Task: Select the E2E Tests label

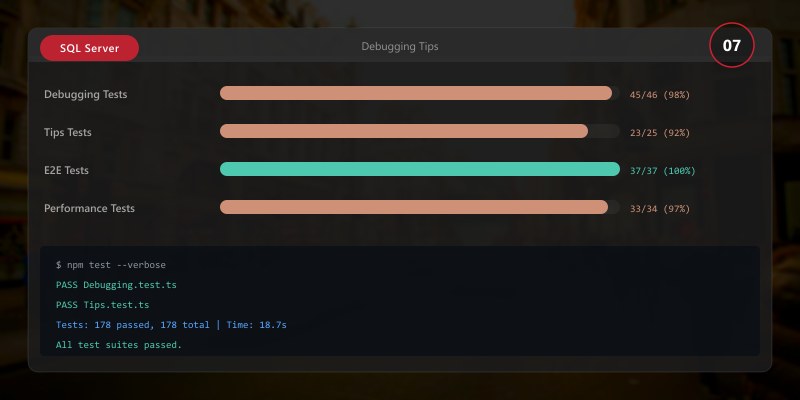Action: tap(66, 170)
